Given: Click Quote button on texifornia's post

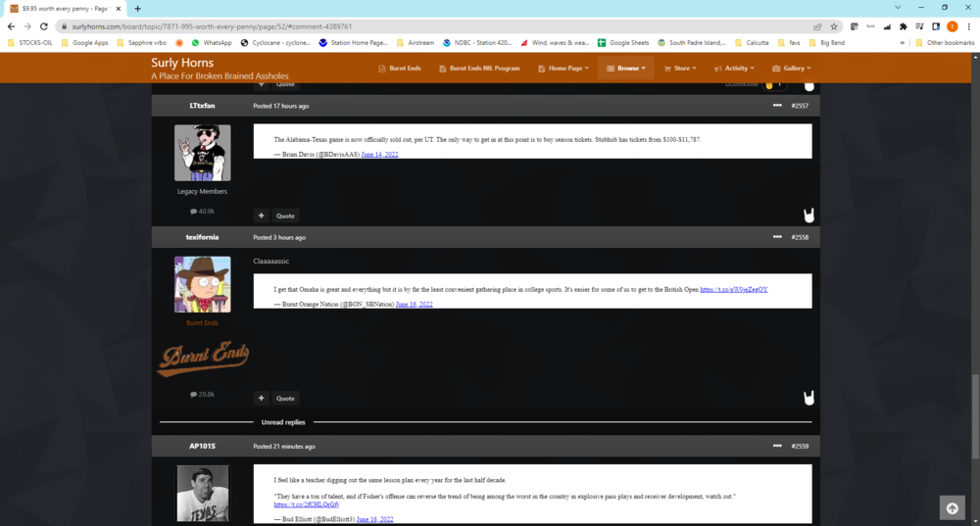Looking at the screenshot, I should [x=285, y=398].
